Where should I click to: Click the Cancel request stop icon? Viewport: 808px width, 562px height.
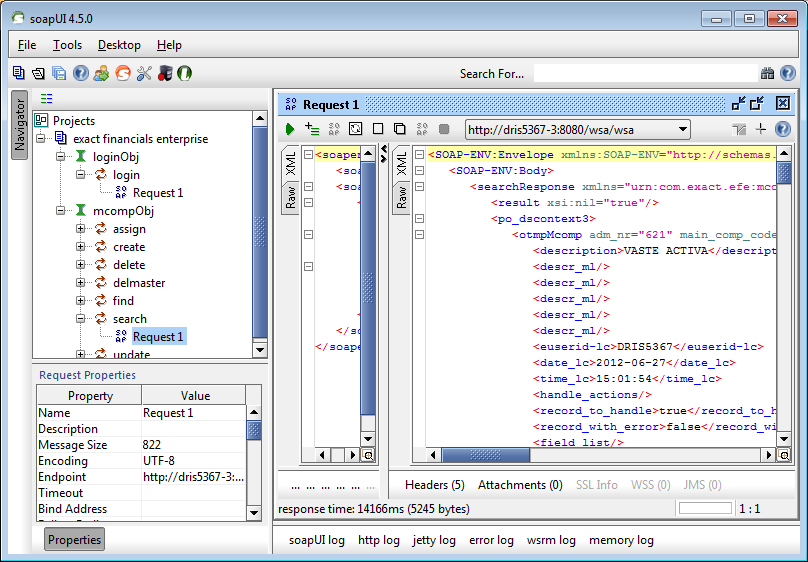[x=444, y=129]
